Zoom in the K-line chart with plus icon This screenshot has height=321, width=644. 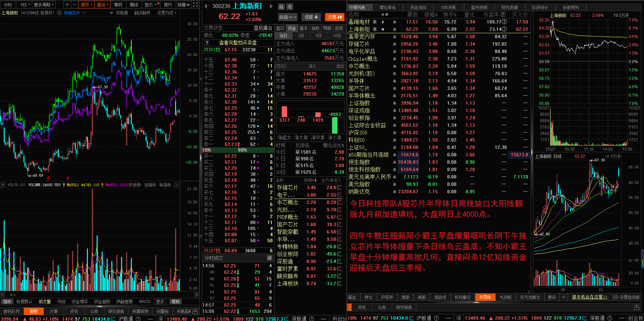pos(67,5)
